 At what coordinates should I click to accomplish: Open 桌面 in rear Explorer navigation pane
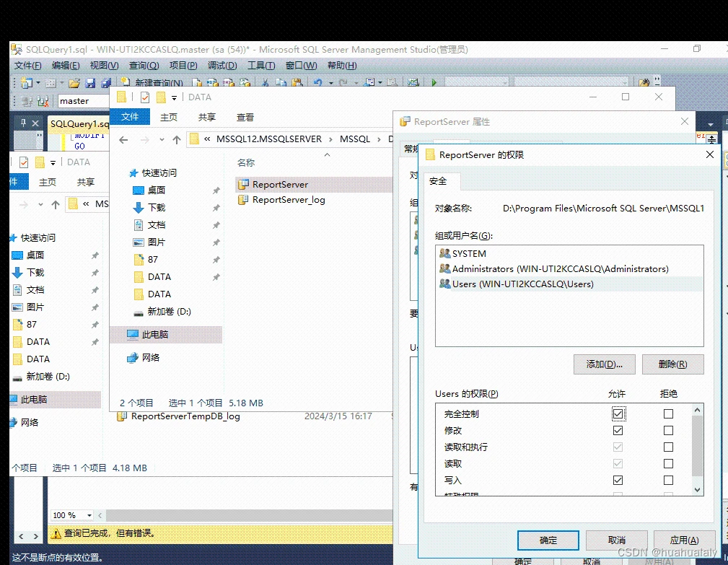tap(35, 255)
